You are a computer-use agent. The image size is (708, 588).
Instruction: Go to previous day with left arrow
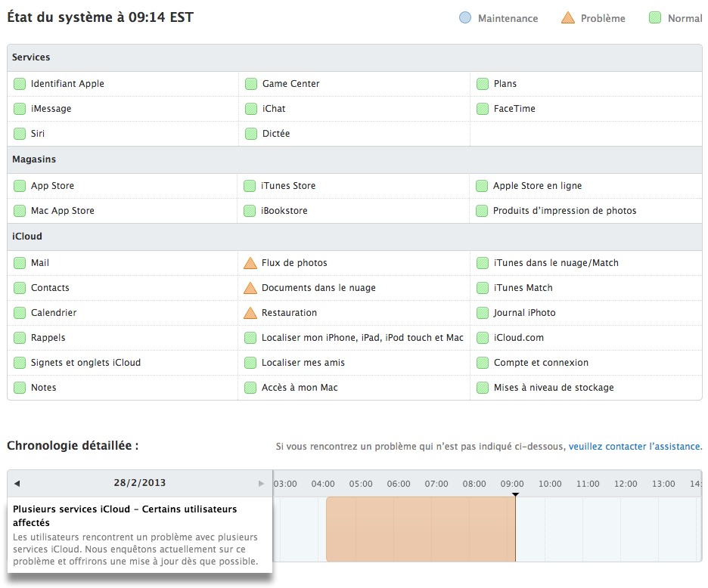(17, 483)
